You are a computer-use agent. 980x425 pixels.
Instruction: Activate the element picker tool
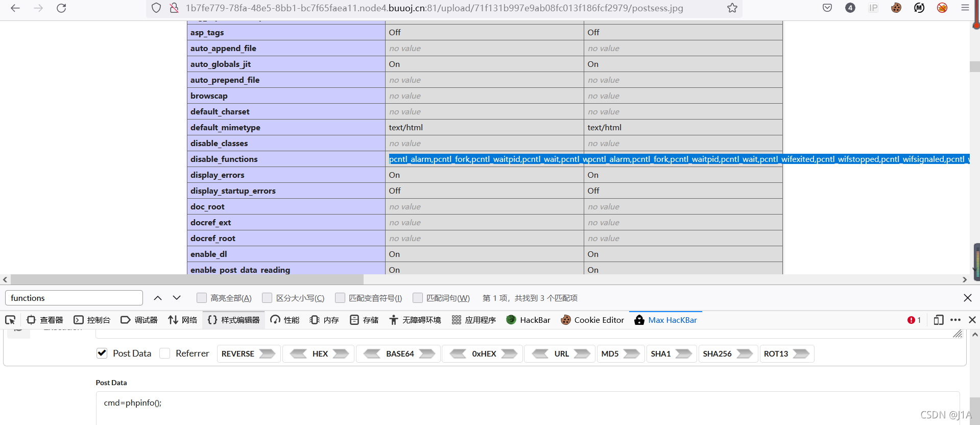pos(10,320)
